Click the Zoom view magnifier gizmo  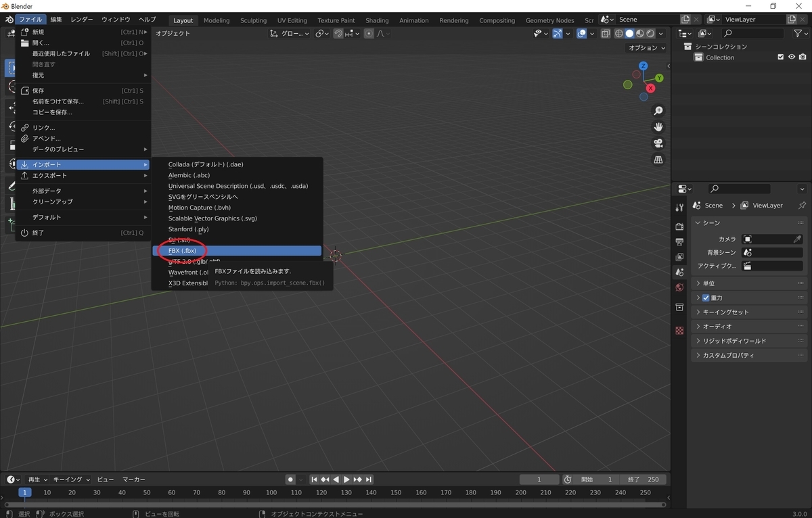(658, 111)
